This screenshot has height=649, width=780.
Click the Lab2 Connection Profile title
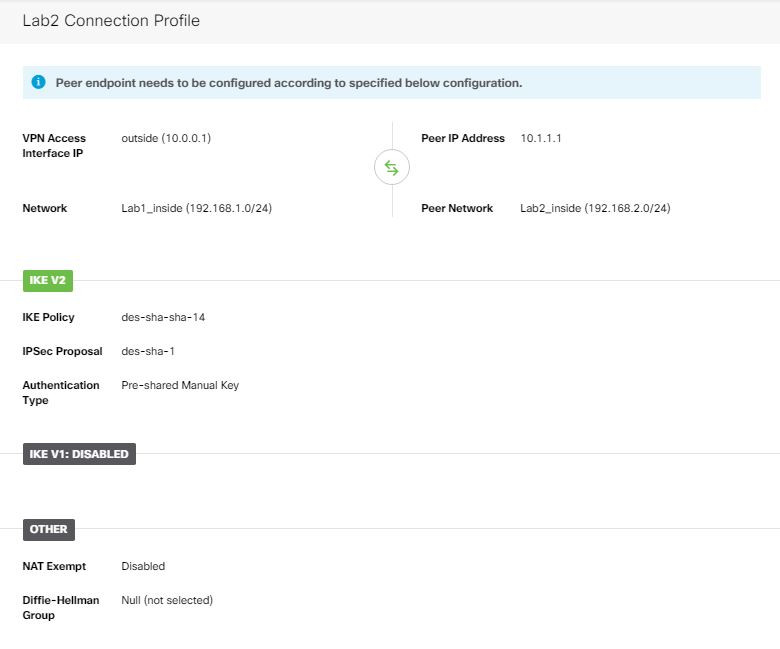[x=111, y=21]
